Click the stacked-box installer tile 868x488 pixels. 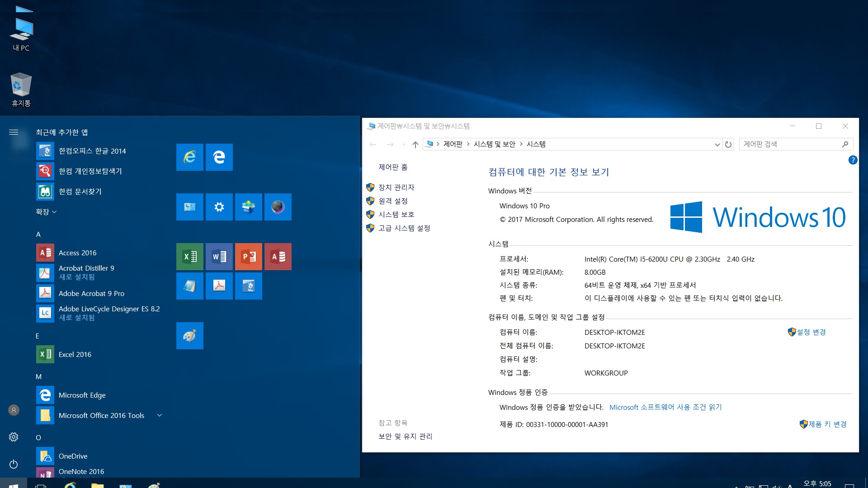pyautogui.click(x=249, y=207)
